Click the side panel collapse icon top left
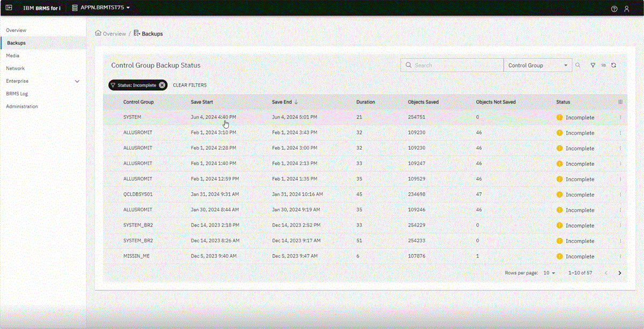 [9, 8]
